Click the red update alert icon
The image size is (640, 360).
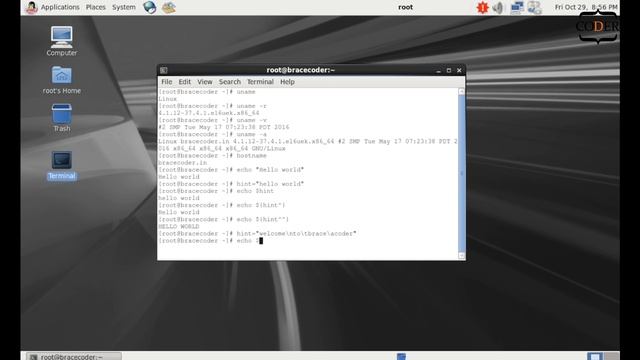point(482,7)
